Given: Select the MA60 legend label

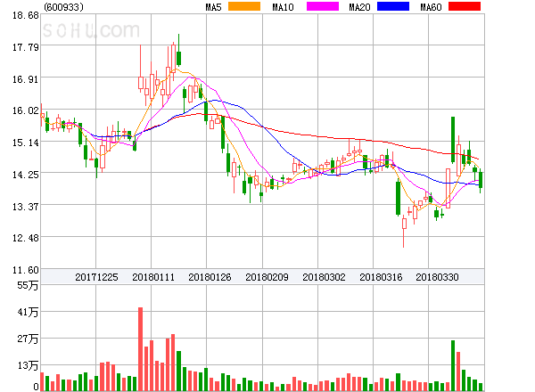Looking at the screenshot, I should (431, 7).
